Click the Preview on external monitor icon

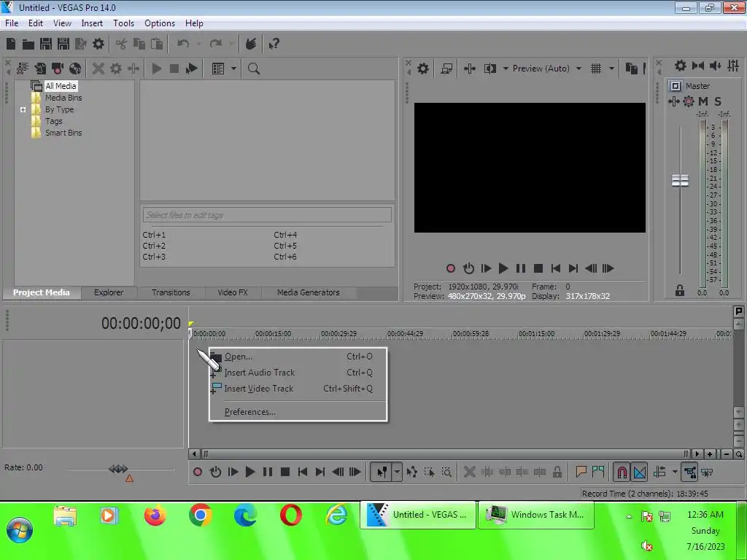pyautogui.click(x=446, y=69)
